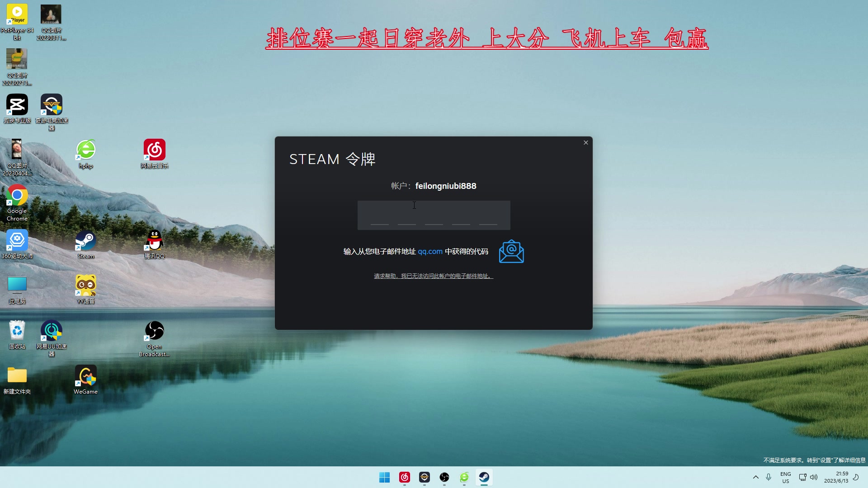Switch to NetEase Cloud Music in taskbar
Image resolution: width=868 pixels, height=488 pixels.
(405, 477)
